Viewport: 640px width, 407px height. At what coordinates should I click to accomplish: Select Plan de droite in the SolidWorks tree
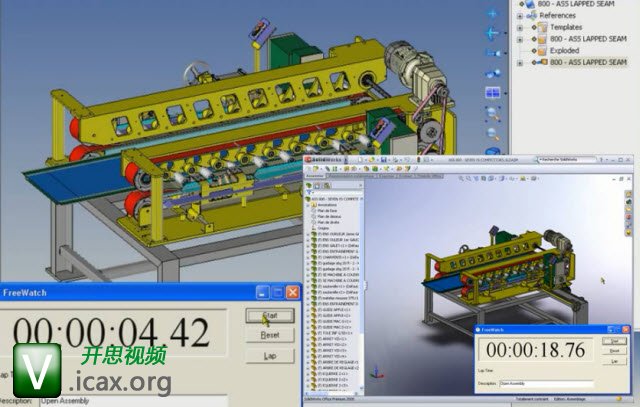328,222
